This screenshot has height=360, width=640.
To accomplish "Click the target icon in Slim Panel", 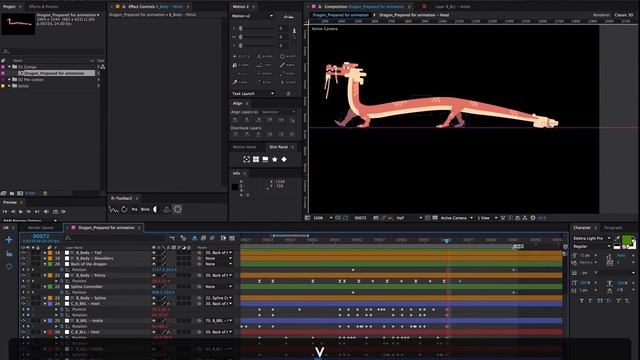I will (x=247, y=159).
